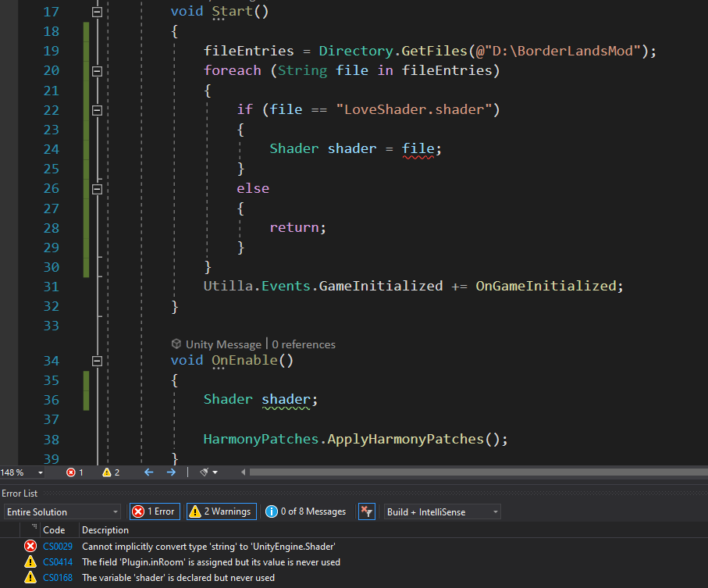Select the red error icon for CS0029
The height and width of the screenshot is (588, 708).
tap(30, 546)
